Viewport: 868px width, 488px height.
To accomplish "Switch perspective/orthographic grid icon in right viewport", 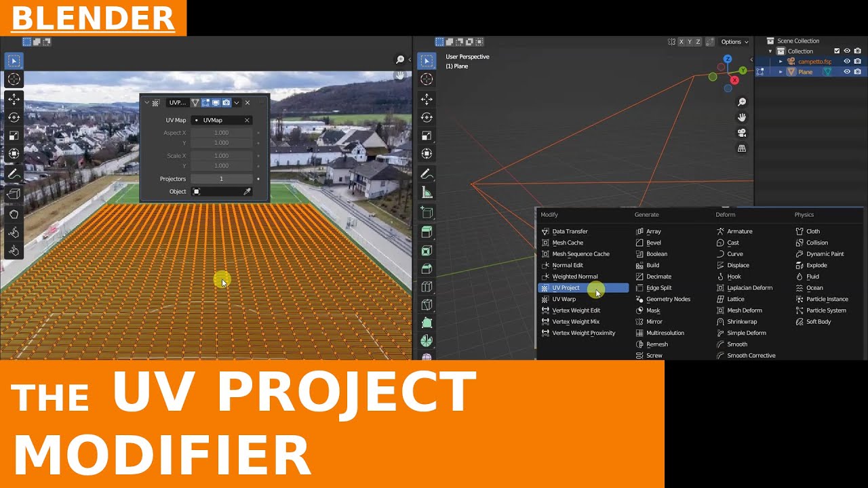I will click(x=742, y=148).
